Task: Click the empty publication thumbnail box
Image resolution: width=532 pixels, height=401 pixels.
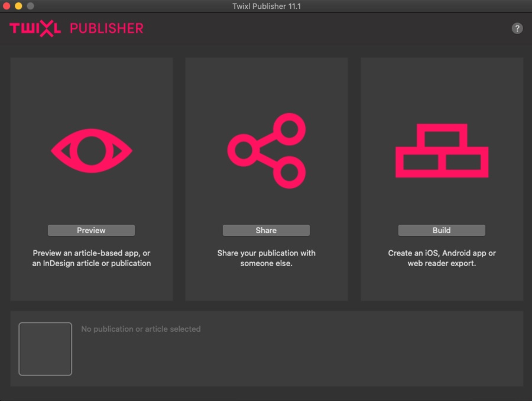Action: [x=45, y=349]
